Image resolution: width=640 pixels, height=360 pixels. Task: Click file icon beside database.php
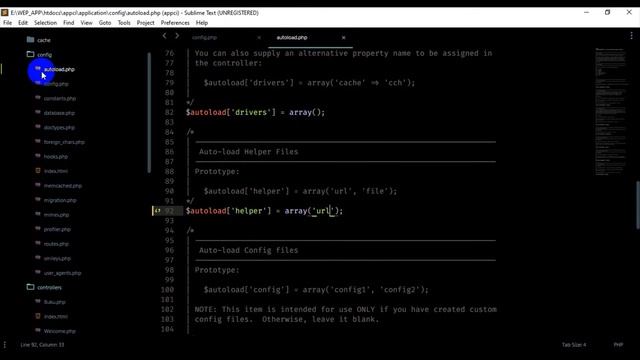point(38,112)
